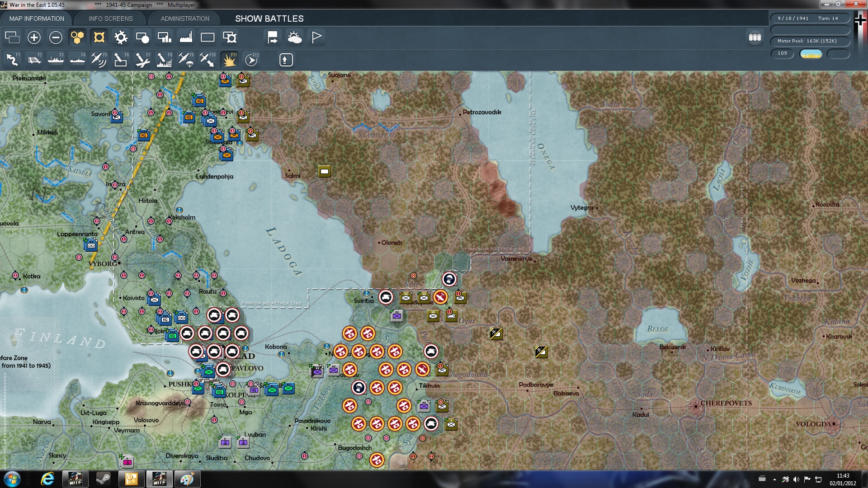Select F3 naval transport mode

click(x=56, y=60)
